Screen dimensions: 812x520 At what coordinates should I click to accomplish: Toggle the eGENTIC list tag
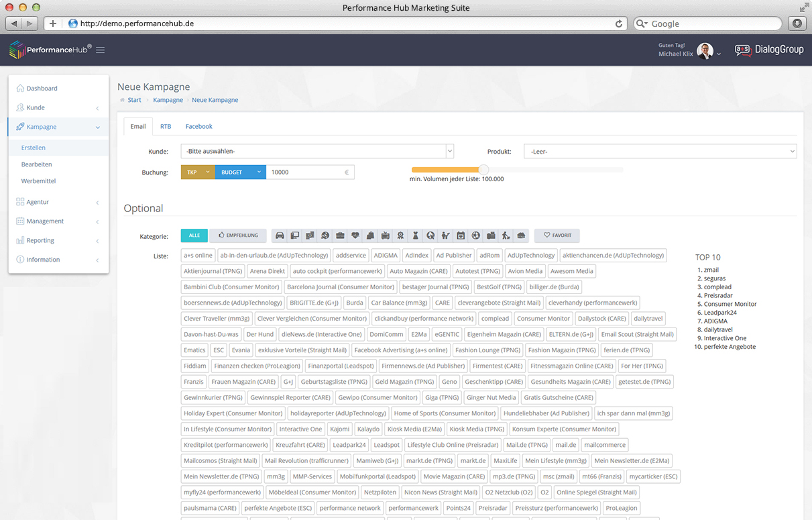click(447, 334)
